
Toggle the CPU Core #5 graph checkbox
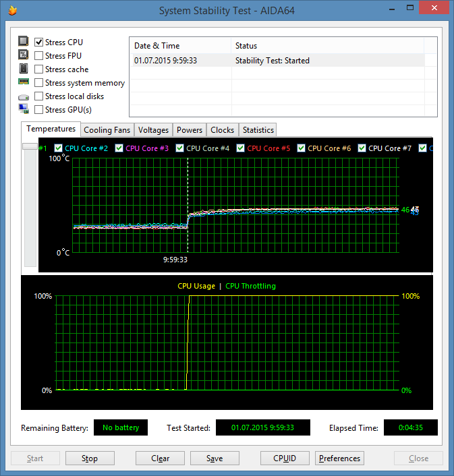pyautogui.click(x=240, y=148)
